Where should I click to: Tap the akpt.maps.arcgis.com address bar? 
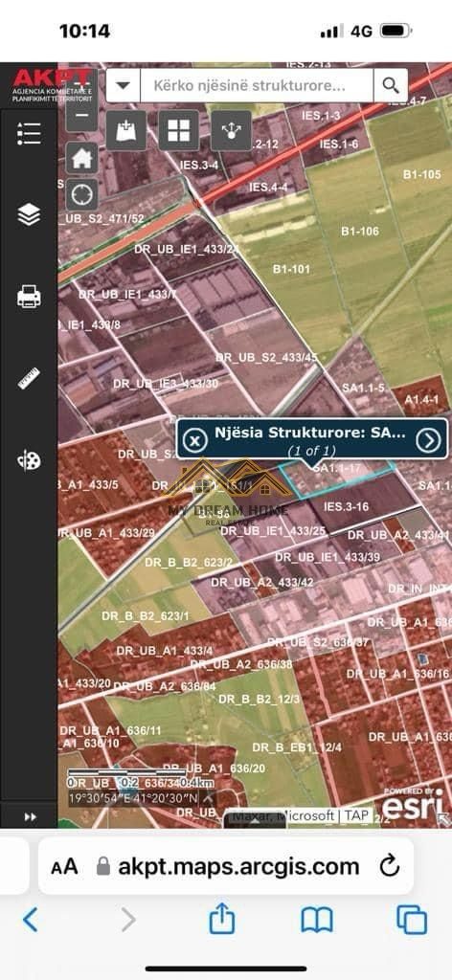pos(238,866)
